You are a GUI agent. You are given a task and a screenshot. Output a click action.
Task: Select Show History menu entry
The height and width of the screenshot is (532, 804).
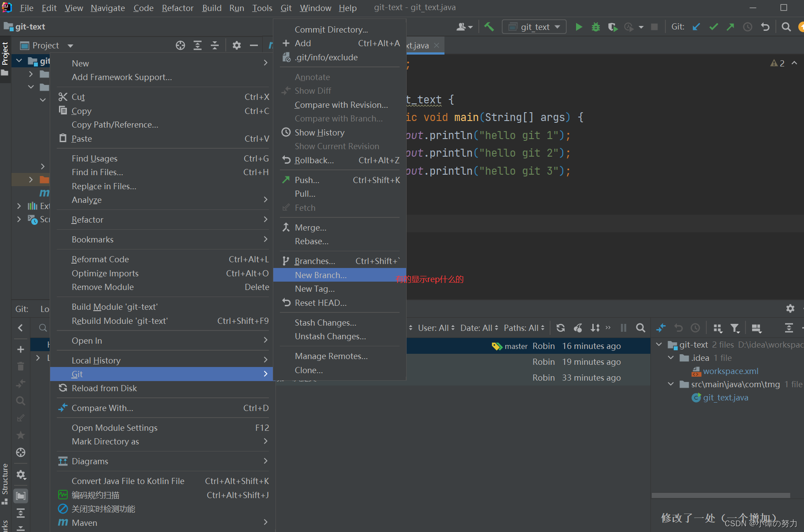339,132
